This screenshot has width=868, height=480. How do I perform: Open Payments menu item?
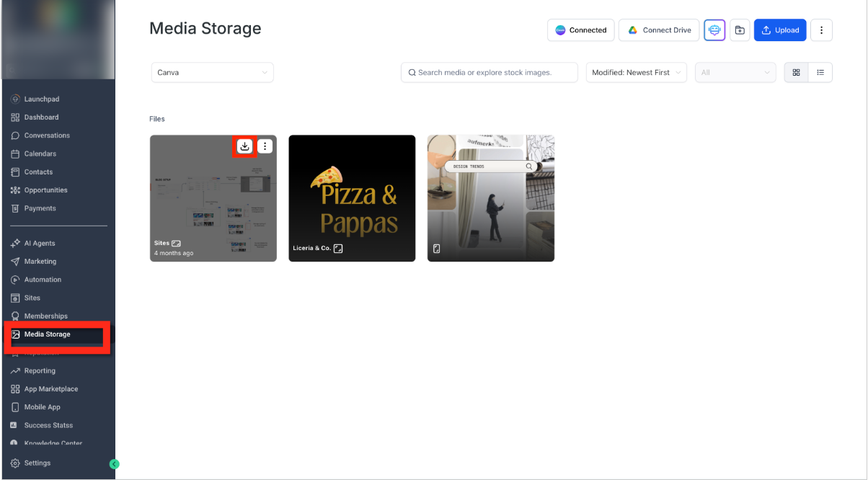(40, 208)
